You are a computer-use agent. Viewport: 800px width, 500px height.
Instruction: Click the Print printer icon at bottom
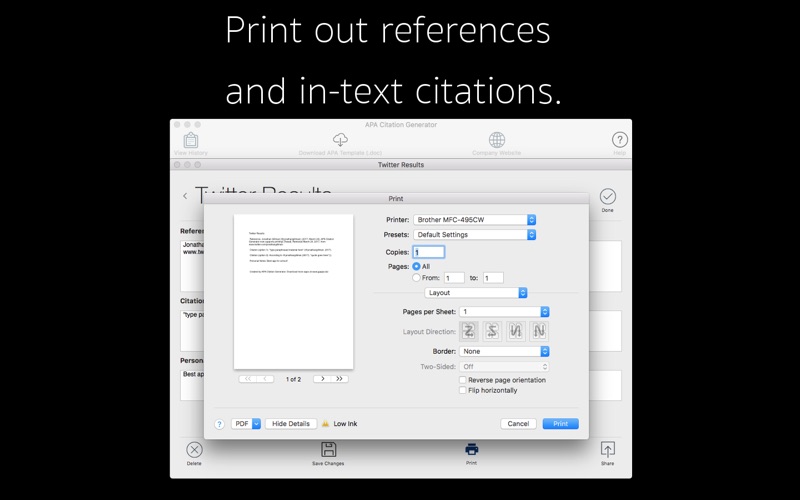pyautogui.click(x=471, y=449)
